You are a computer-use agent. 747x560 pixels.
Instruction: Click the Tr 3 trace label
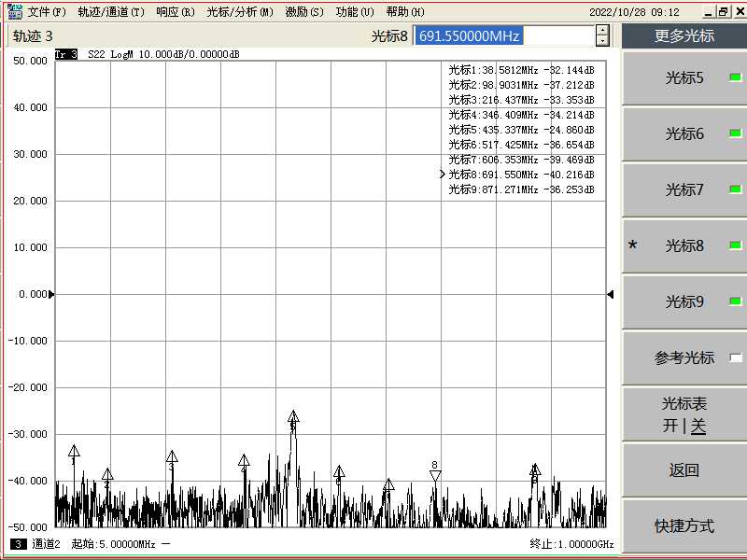tap(66, 55)
